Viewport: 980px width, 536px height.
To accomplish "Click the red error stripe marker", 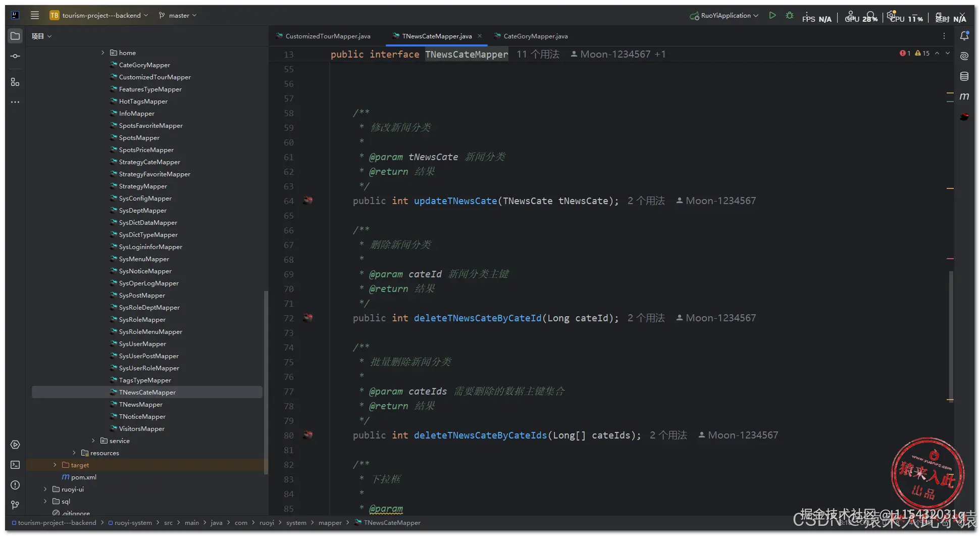I will tap(950, 259).
